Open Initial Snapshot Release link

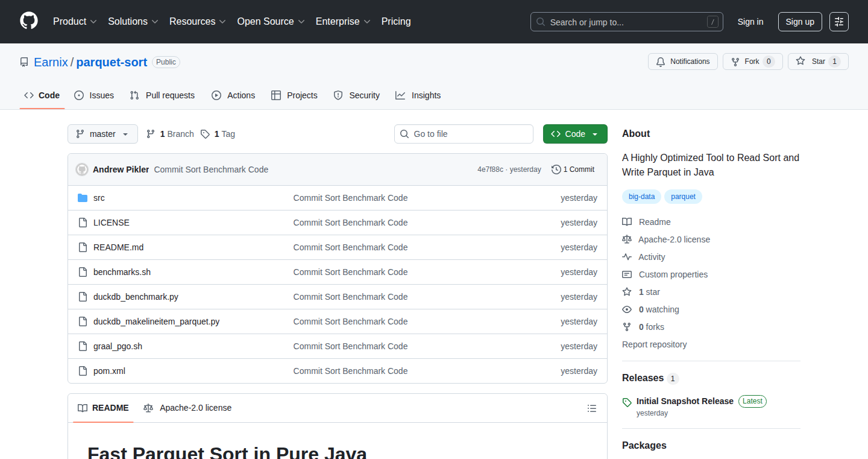tap(685, 401)
